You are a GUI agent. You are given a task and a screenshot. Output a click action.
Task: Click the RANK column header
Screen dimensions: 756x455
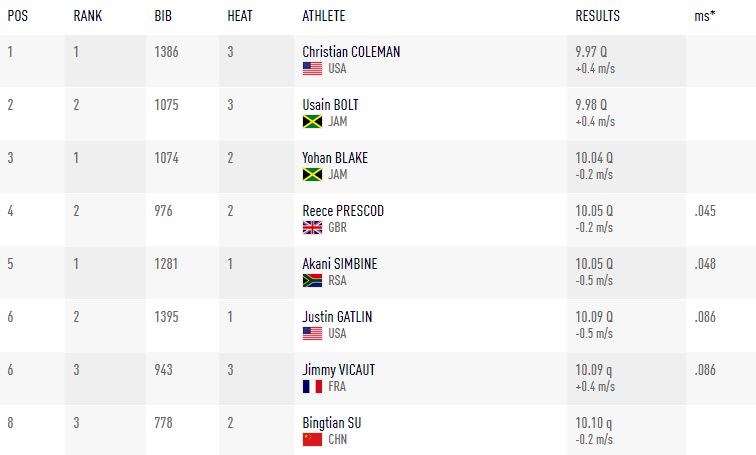coord(88,16)
